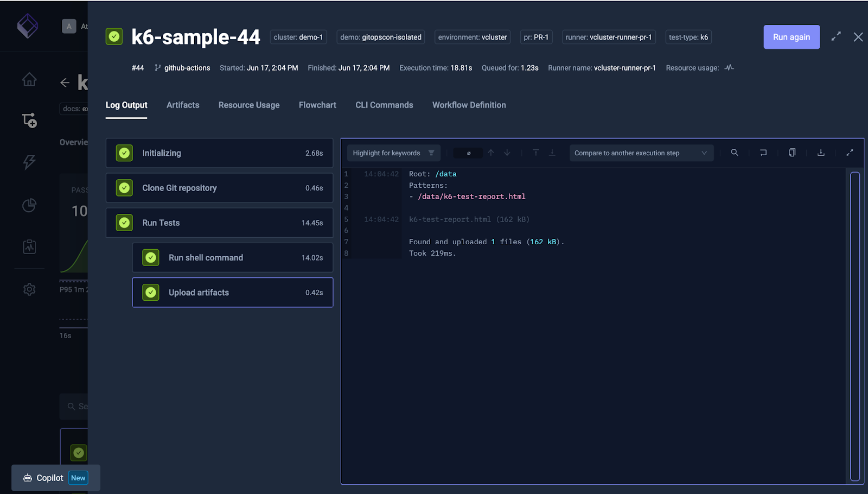This screenshot has width=868, height=494.
Task: Click the search icon in the log toolbar
Action: tap(735, 153)
